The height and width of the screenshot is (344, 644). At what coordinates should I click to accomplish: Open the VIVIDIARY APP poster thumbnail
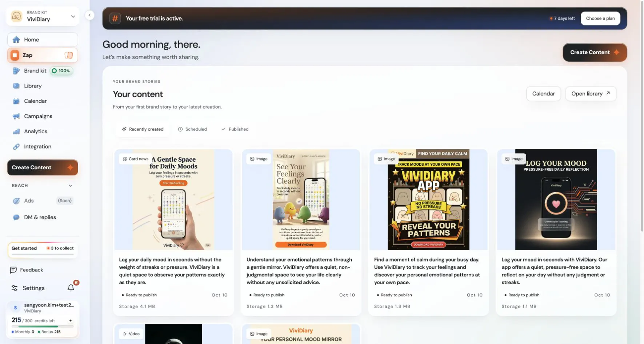tap(428, 199)
